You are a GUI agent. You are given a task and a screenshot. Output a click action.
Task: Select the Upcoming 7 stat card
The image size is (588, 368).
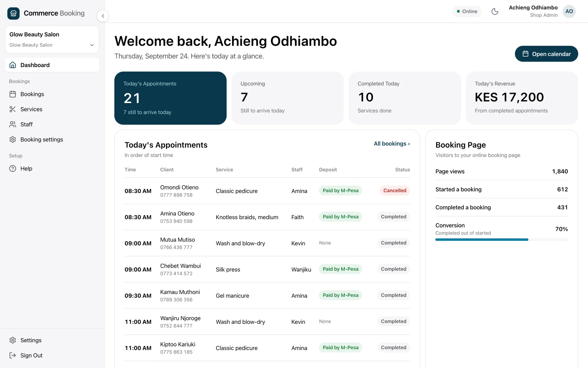point(288,98)
